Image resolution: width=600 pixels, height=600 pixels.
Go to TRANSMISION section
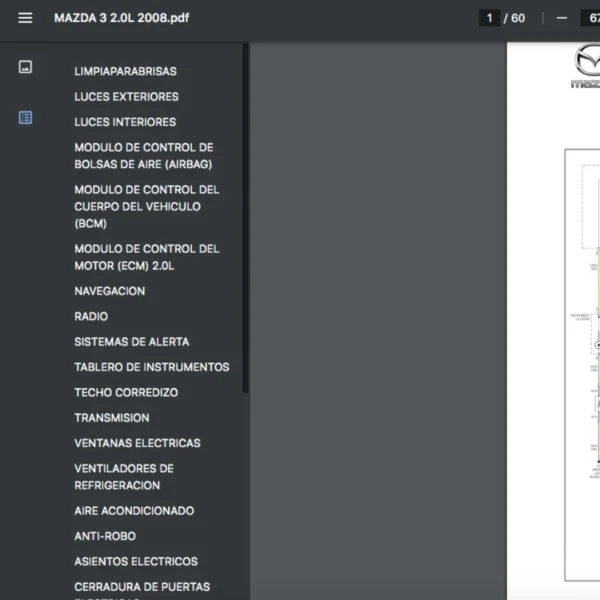[112, 417]
